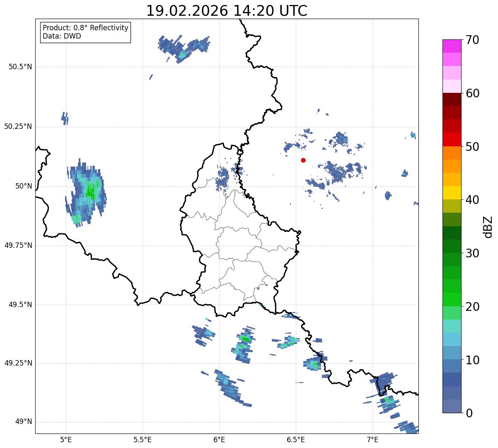This screenshot has width=498, height=448.
Task: Click the 49.75°N latitude label
Action: click(18, 245)
